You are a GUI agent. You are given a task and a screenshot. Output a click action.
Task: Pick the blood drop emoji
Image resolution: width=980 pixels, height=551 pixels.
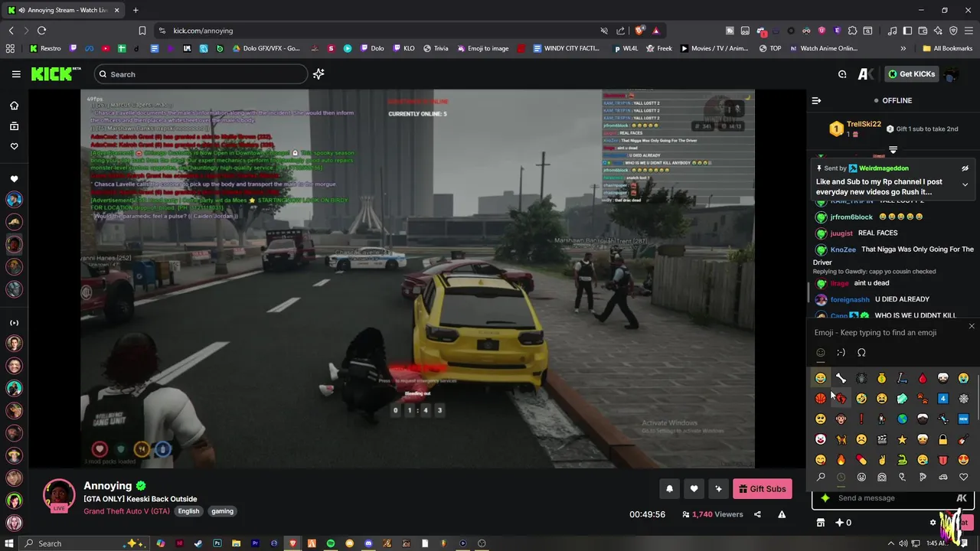(923, 378)
